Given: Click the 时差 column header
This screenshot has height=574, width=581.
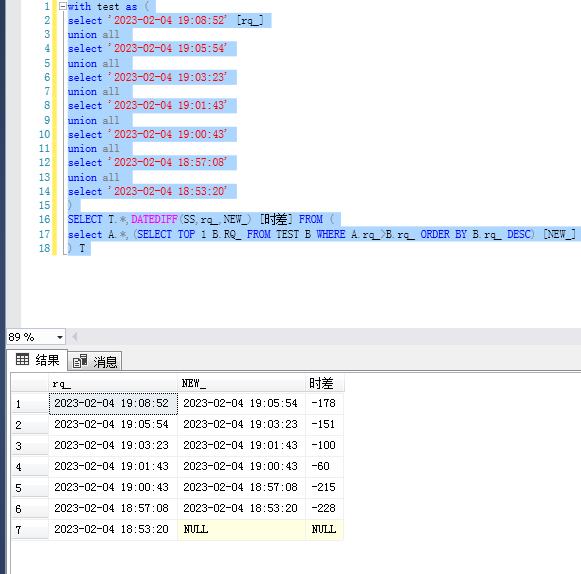Looking at the screenshot, I should click(x=325, y=383).
